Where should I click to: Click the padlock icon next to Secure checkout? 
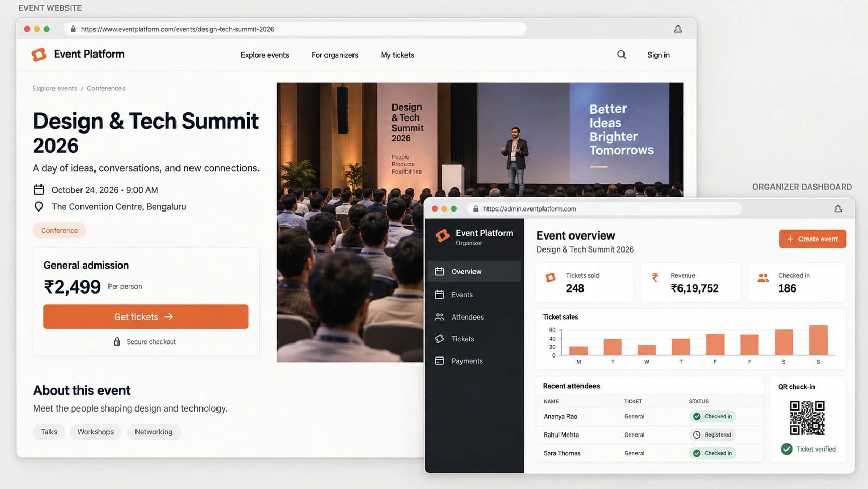click(117, 341)
